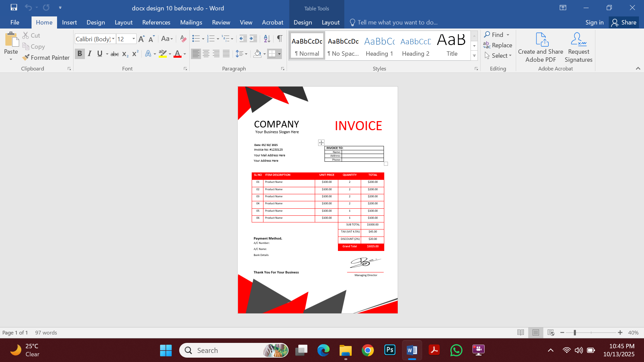
Task: Open the Table Tools Layout tab
Action: coord(331,22)
